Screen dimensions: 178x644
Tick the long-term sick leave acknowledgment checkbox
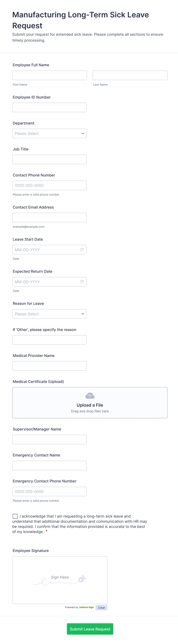[x=15, y=516]
